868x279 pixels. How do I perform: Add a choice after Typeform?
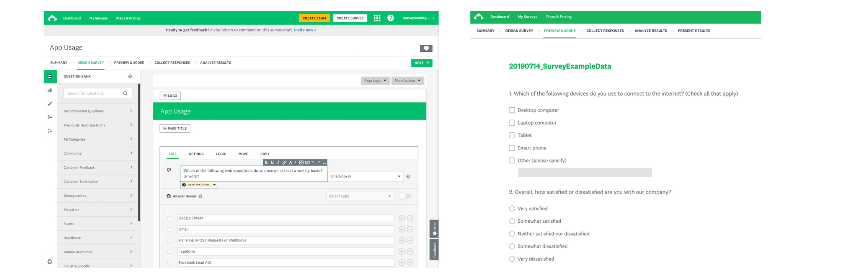(x=401, y=251)
